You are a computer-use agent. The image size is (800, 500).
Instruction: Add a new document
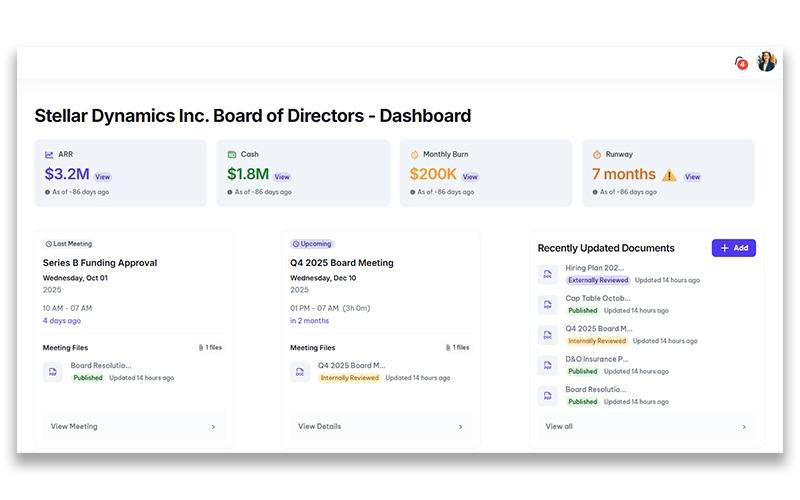point(734,248)
